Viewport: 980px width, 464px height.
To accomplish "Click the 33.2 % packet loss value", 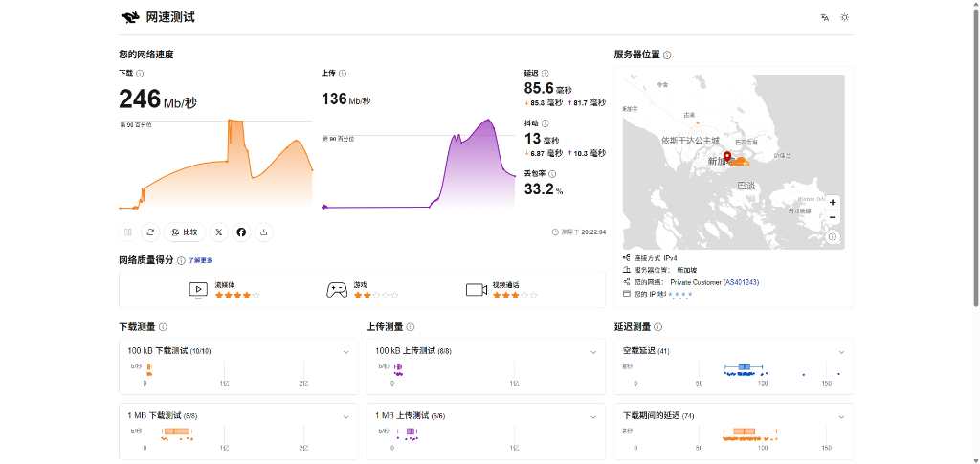I will tap(544, 189).
